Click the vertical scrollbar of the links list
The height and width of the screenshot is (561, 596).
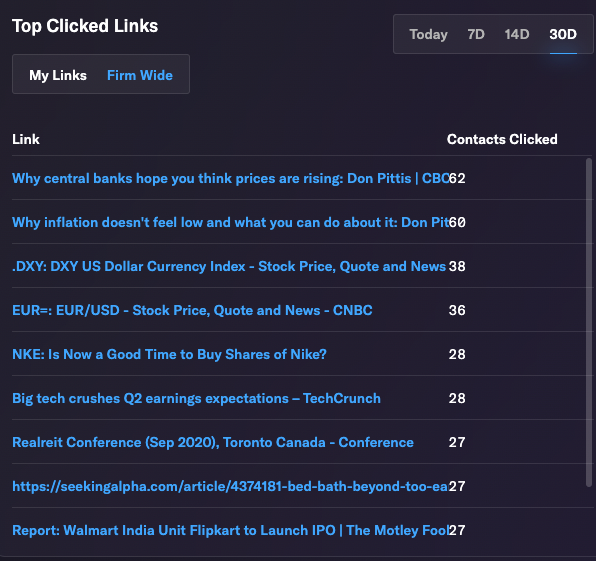589,322
